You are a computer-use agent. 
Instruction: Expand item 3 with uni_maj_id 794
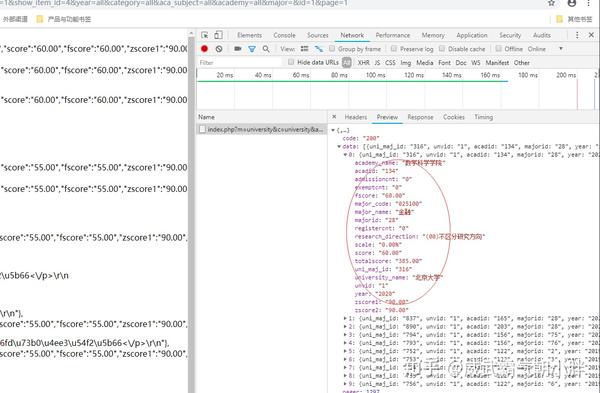pyautogui.click(x=345, y=335)
